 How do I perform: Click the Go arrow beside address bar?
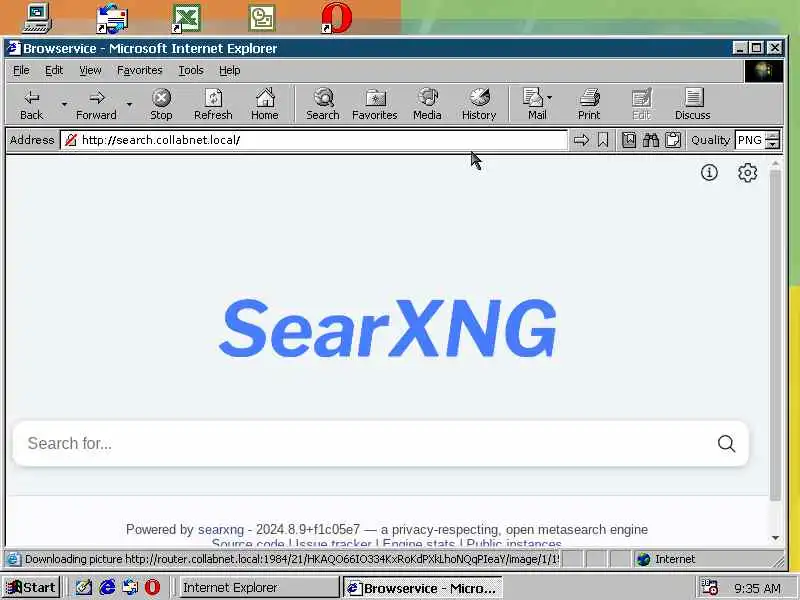point(581,140)
